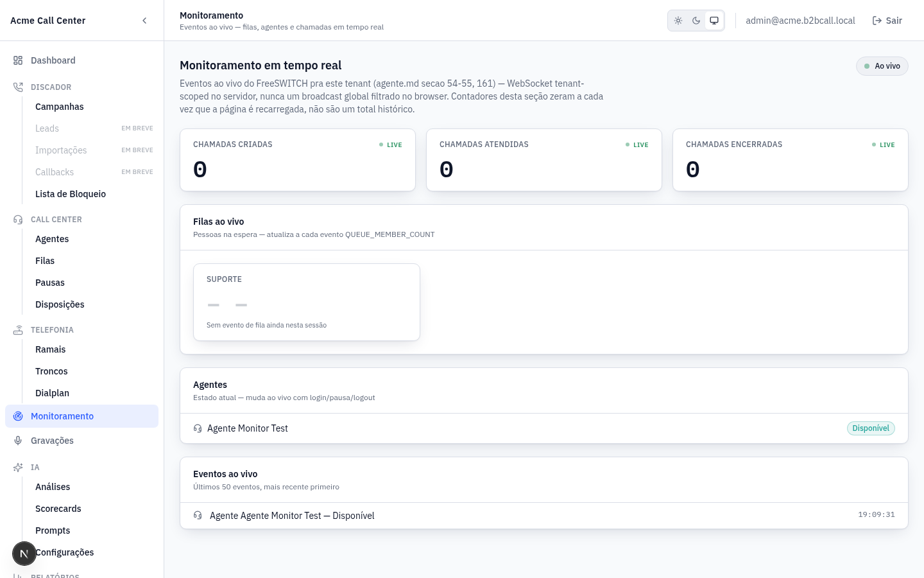The image size is (924, 578).
Task: Open Campanhas in the sidebar
Action: (60, 107)
